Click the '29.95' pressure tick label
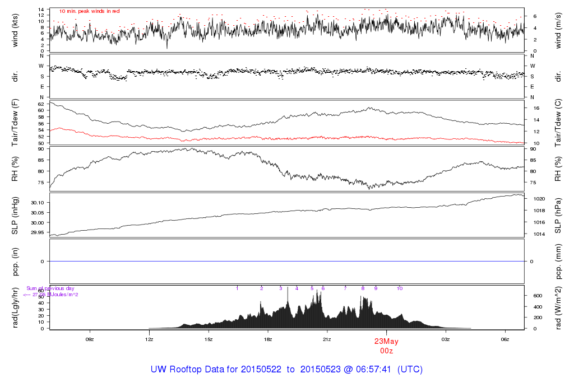This screenshot has height=392, width=574. pos(38,232)
